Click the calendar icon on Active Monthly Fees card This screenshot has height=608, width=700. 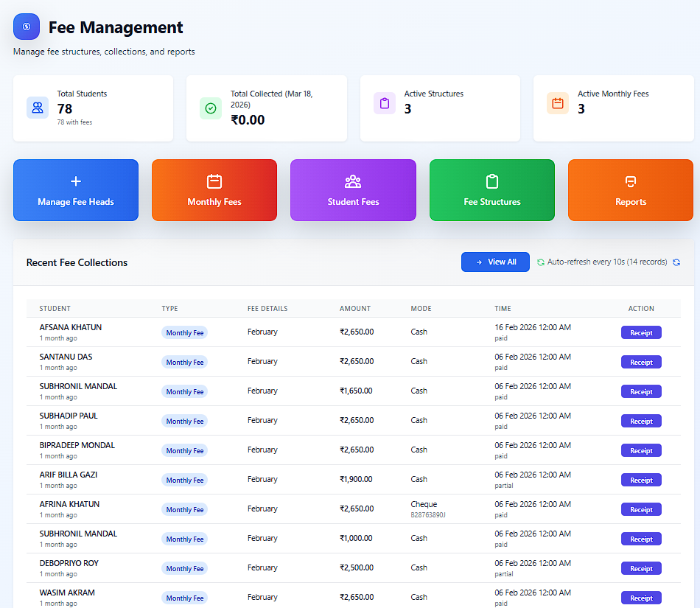[559, 103]
